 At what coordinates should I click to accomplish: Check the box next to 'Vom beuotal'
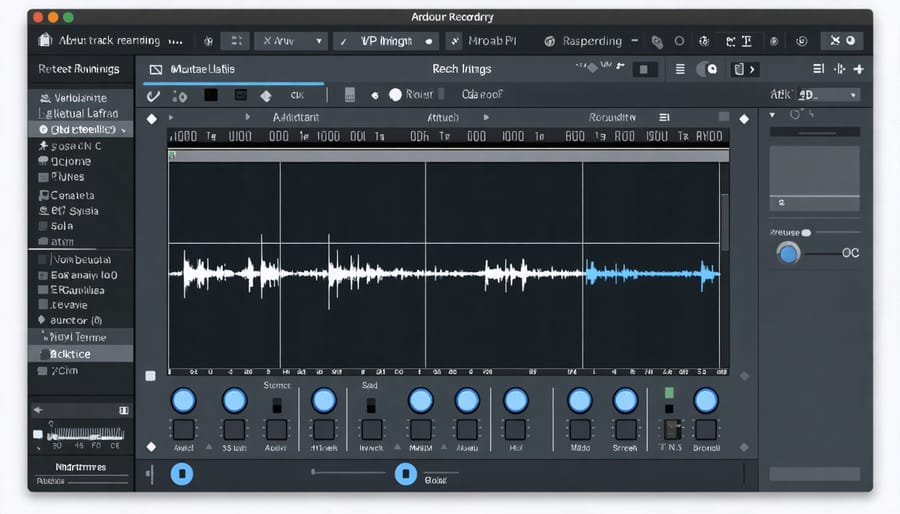(42, 260)
